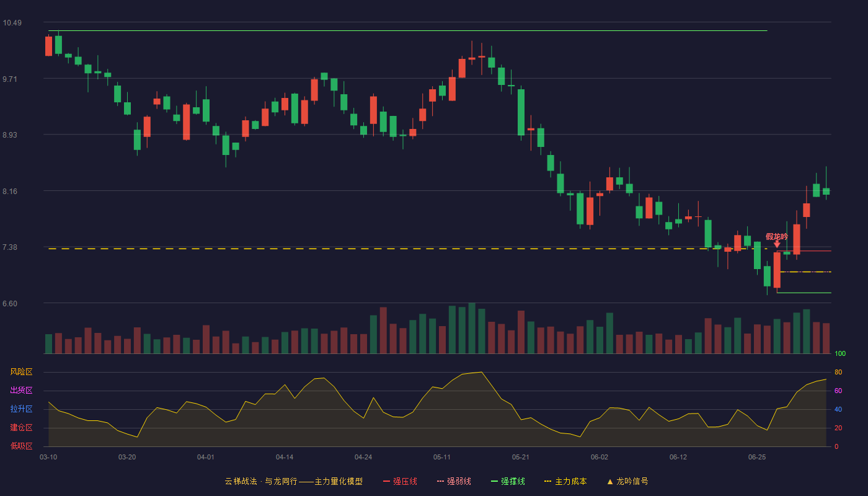
Task: Click the yellow triangle 龙吟信号 legend icon
Action: click(x=609, y=481)
